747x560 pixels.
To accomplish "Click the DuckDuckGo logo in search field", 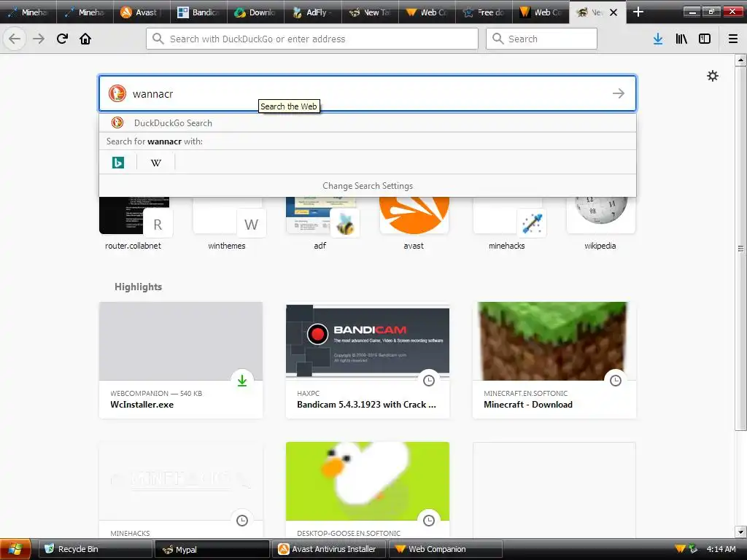I will (x=117, y=93).
